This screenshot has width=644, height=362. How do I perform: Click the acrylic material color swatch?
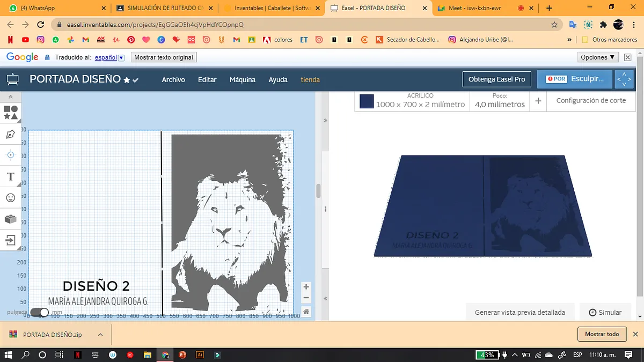pyautogui.click(x=367, y=101)
